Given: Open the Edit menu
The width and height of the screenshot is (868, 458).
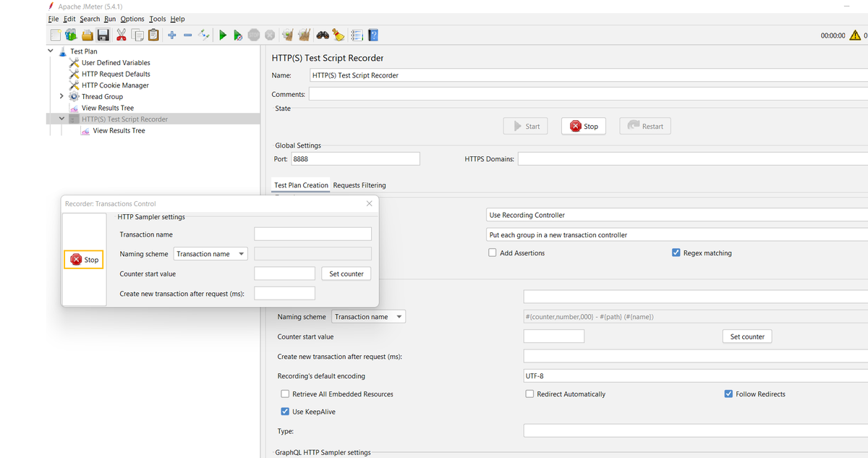Looking at the screenshot, I should pyautogui.click(x=69, y=19).
